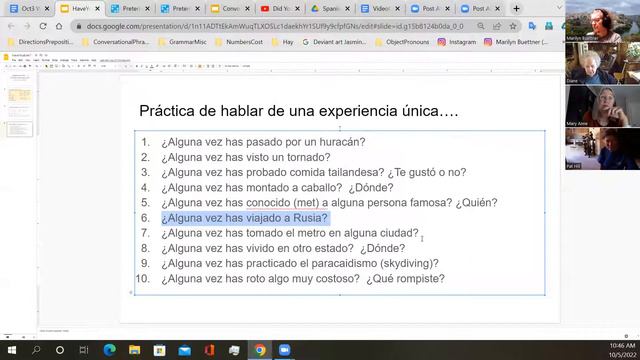Open the ObjectPronouns bookmark folder
Screen dimensions: 640x360
pyautogui.click(x=402, y=42)
